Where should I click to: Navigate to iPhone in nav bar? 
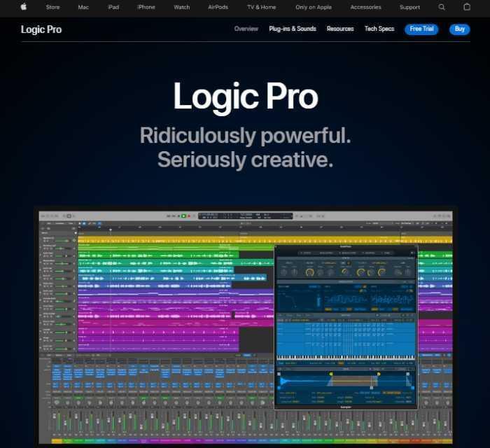point(146,7)
